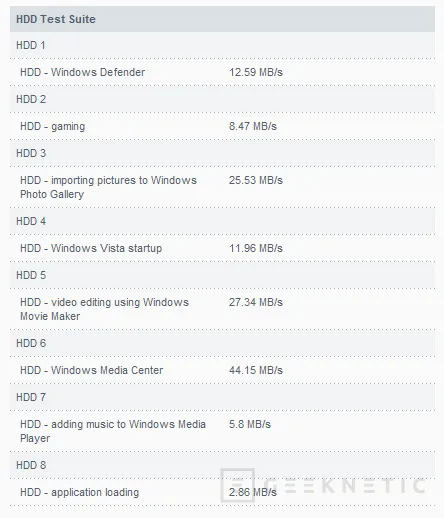Click the video editing using Windows Movie Maker label
The width and height of the screenshot is (444, 518).
pyautogui.click(x=104, y=309)
